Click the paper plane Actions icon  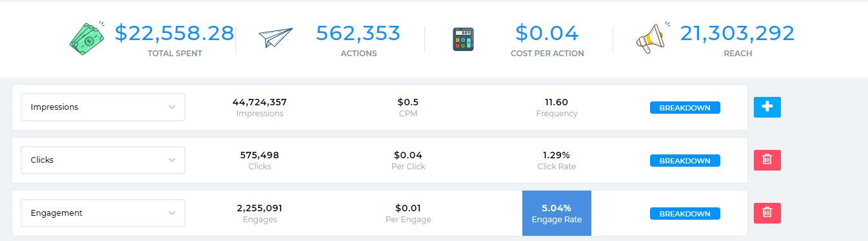click(275, 38)
